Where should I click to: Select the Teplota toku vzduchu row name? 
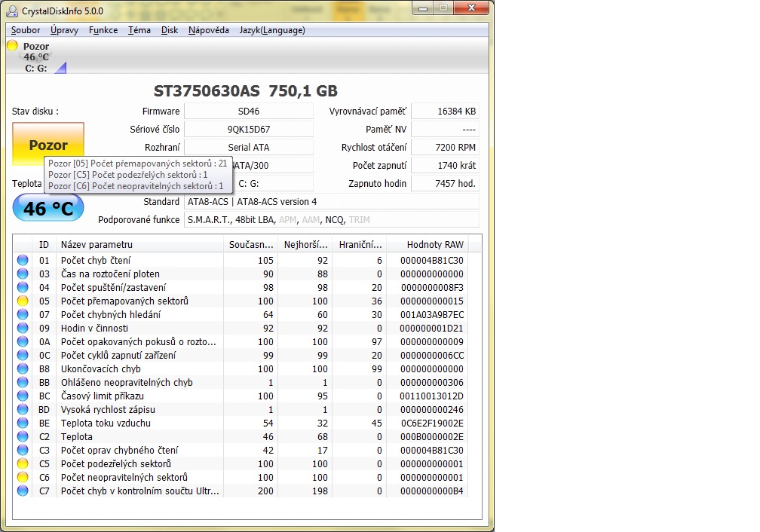point(106,423)
